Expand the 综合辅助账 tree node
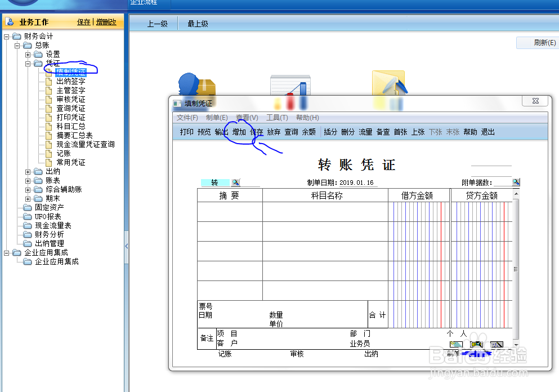Screen dimensions: 559x392 tap(28, 190)
